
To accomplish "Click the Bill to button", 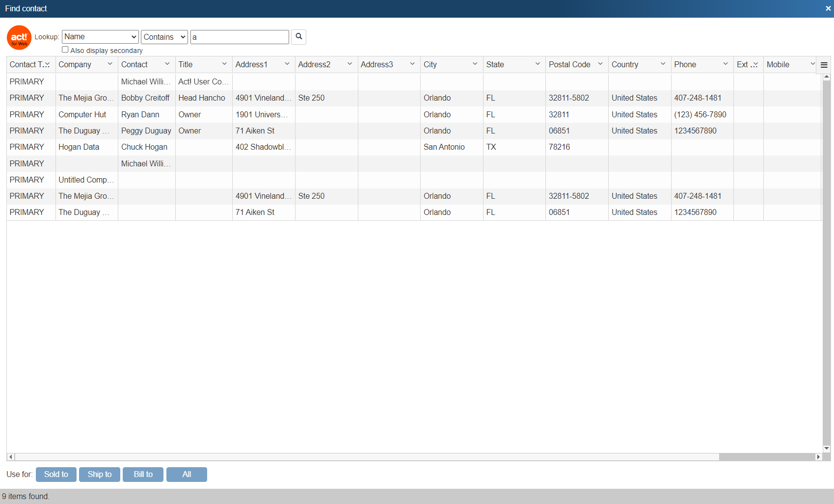I will pyautogui.click(x=143, y=474).
